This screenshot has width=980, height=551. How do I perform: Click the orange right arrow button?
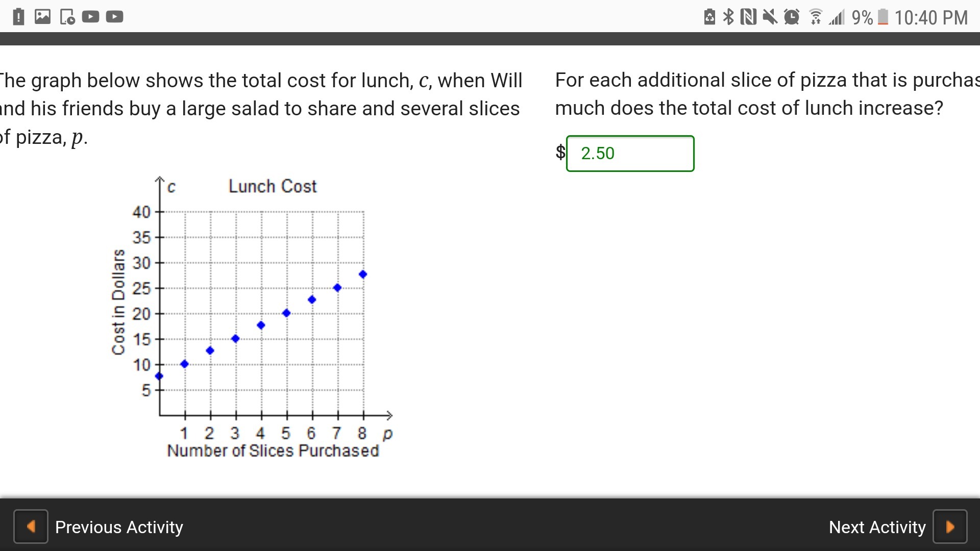coord(950,527)
